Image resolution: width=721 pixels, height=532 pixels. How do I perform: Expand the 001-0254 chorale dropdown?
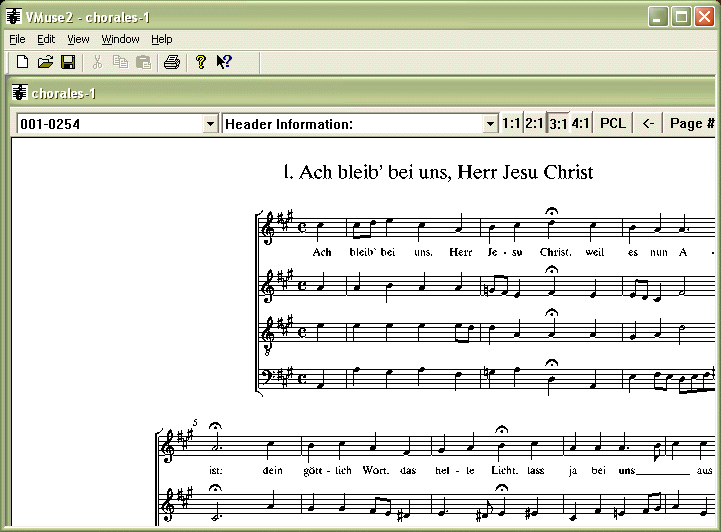[x=210, y=124]
